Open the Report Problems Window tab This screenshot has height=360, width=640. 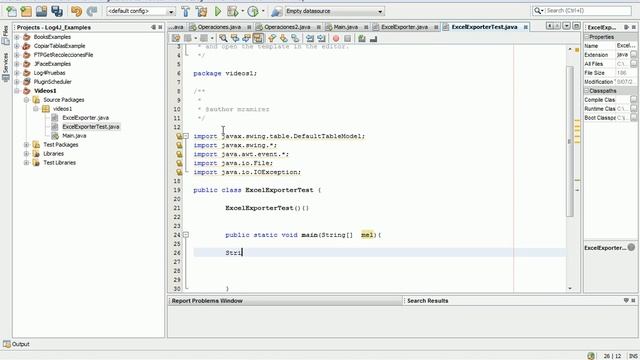tap(207, 301)
